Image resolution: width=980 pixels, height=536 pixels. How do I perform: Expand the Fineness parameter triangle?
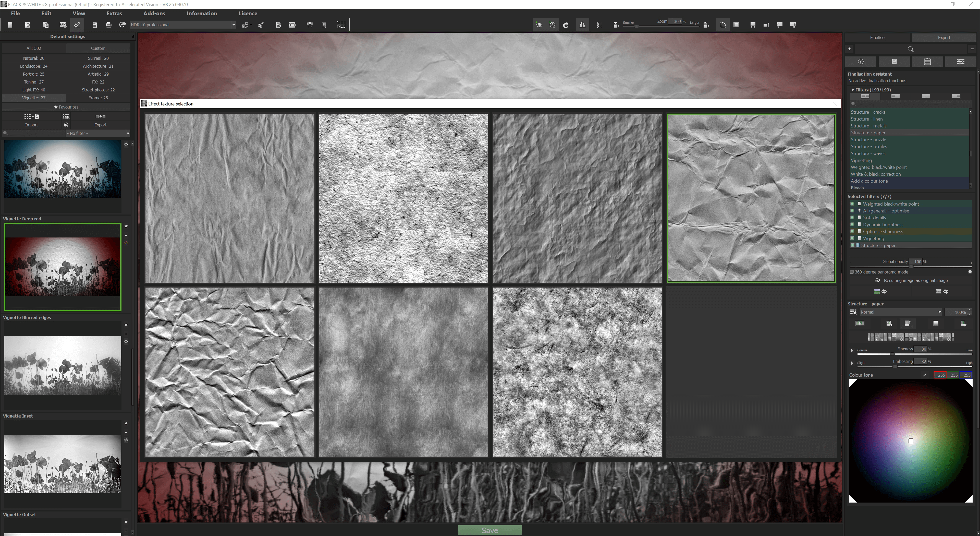(852, 350)
